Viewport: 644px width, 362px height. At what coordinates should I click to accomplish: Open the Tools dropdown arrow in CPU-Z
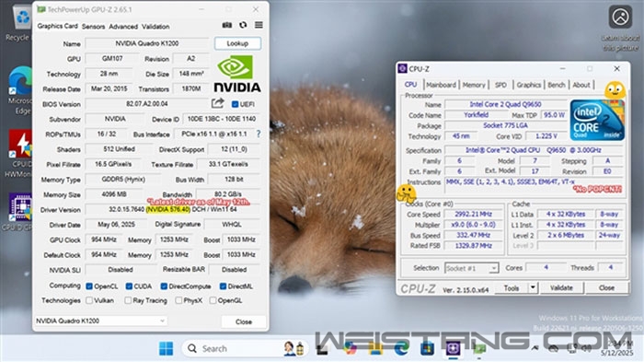(533, 287)
